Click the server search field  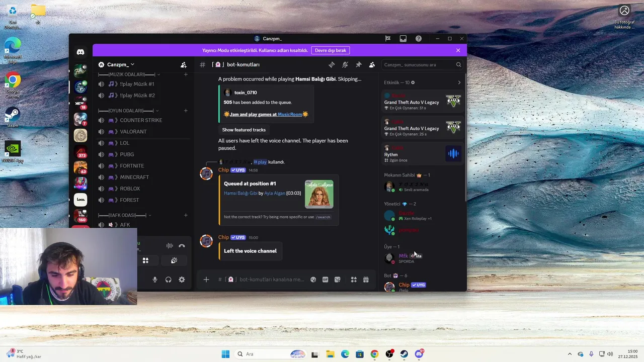(x=422, y=65)
